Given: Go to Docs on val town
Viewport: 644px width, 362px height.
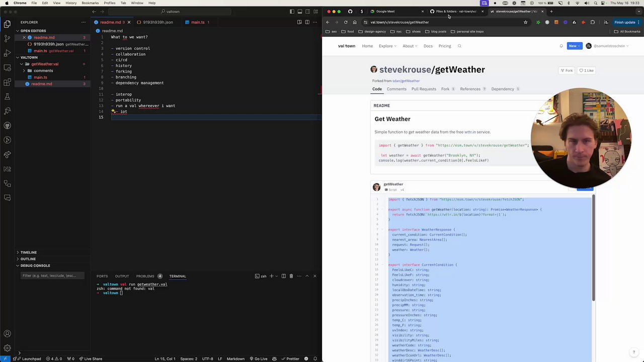Looking at the screenshot, I should click(x=428, y=46).
